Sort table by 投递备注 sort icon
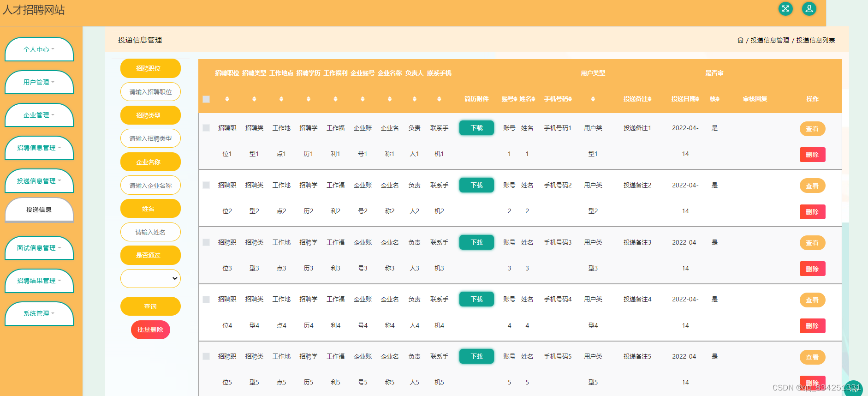 (650, 99)
